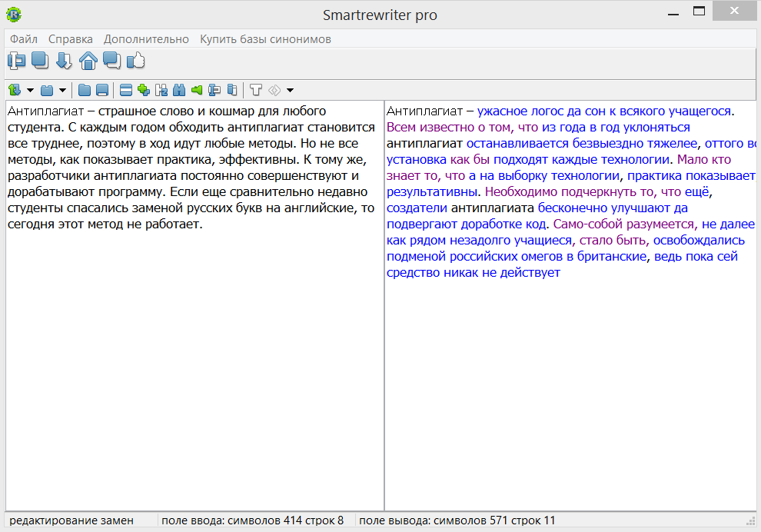This screenshot has height=532, width=761.
Task: Click the double down arrows icon
Action: pyautogui.click(x=64, y=61)
